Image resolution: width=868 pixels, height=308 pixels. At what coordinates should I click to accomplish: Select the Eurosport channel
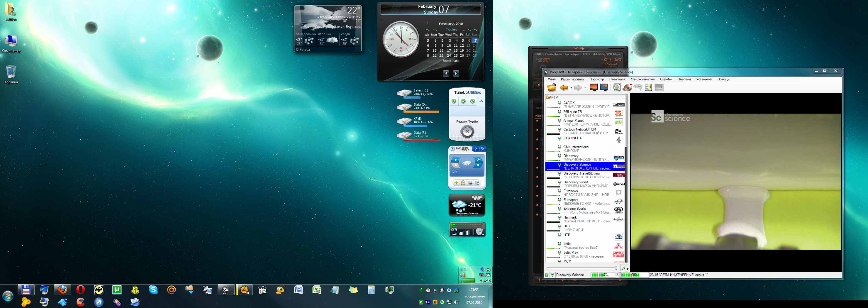[570, 200]
